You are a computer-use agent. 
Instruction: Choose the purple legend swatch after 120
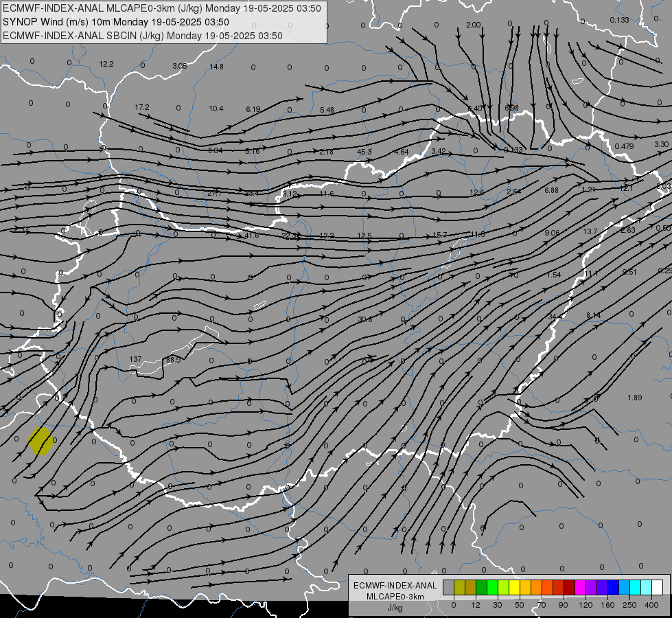click(591, 588)
